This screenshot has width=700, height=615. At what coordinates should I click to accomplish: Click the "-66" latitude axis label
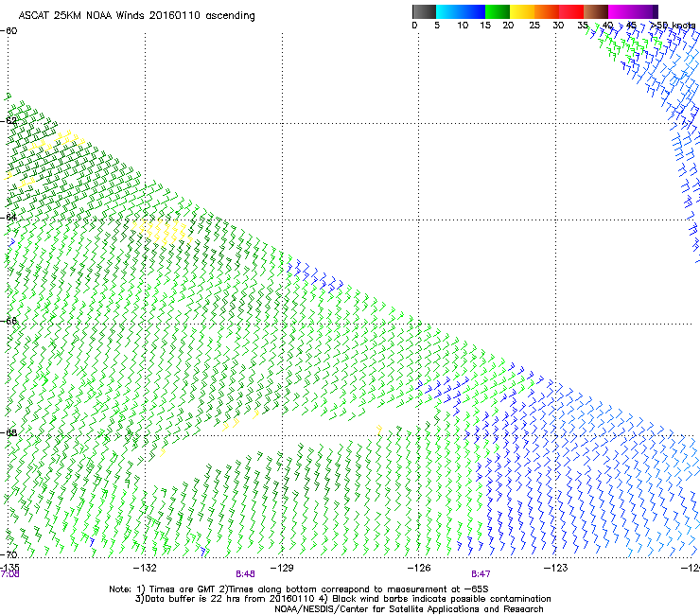click(x=9, y=321)
